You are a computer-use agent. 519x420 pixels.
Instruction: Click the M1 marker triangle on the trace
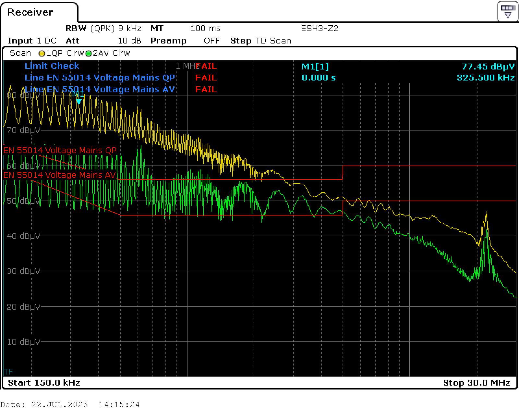[78, 101]
